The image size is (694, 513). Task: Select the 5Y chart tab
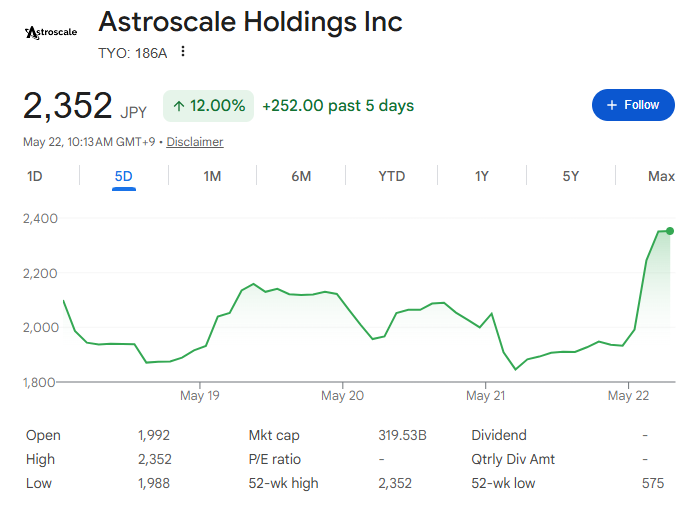click(571, 176)
